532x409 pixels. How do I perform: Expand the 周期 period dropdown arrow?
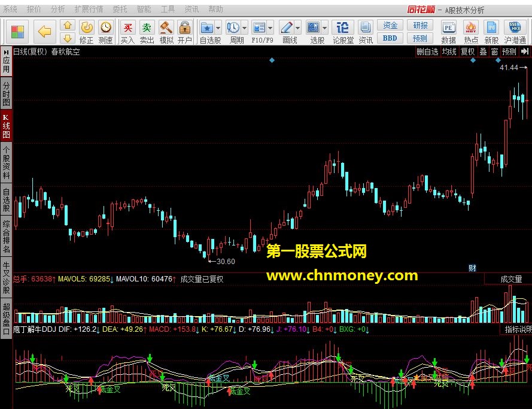coord(245,28)
